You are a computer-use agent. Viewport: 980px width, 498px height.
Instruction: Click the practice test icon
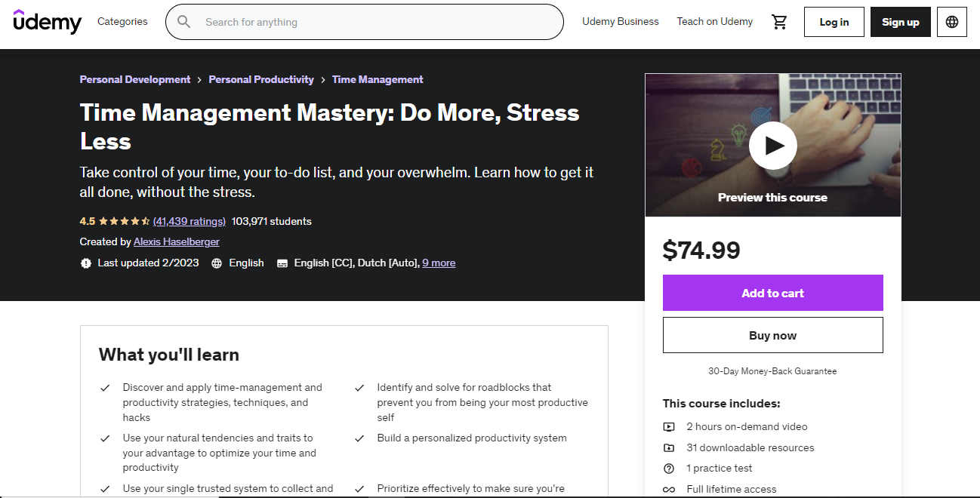(669, 469)
